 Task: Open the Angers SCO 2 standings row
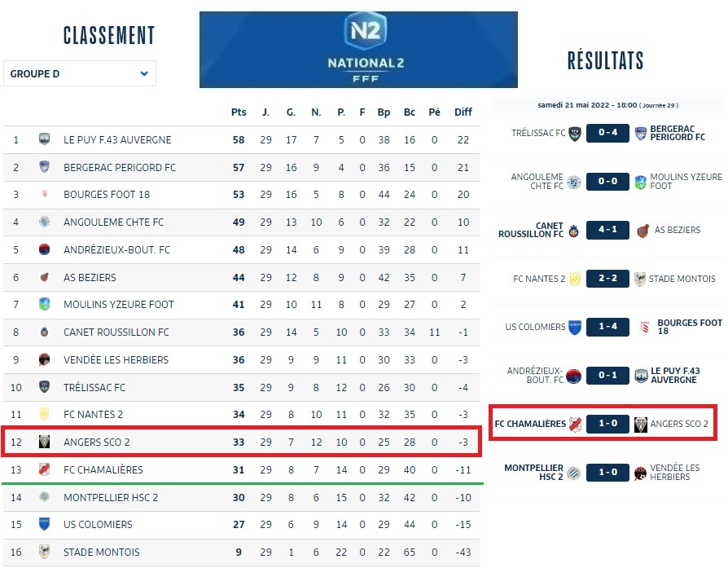[x=241, y=443]
